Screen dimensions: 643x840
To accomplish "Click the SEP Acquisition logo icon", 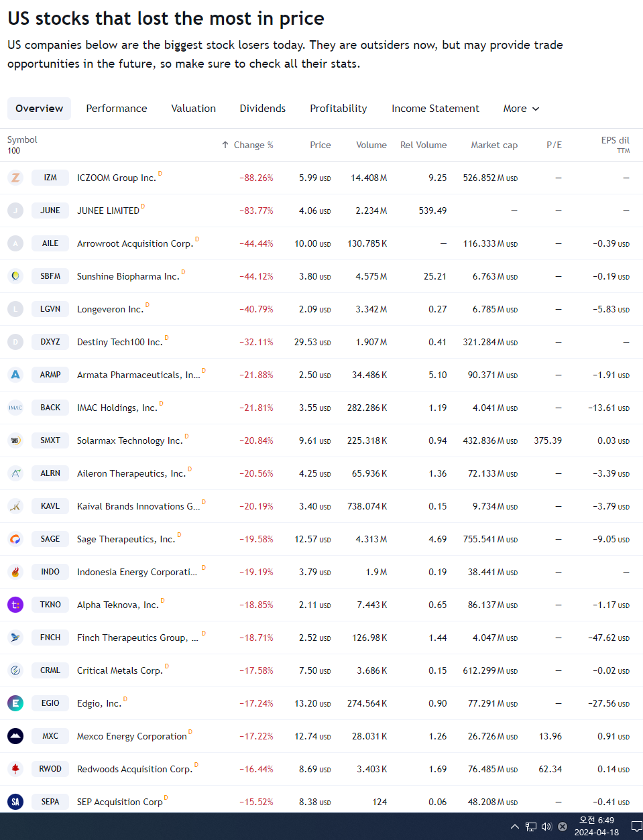I will click(15, 802).
